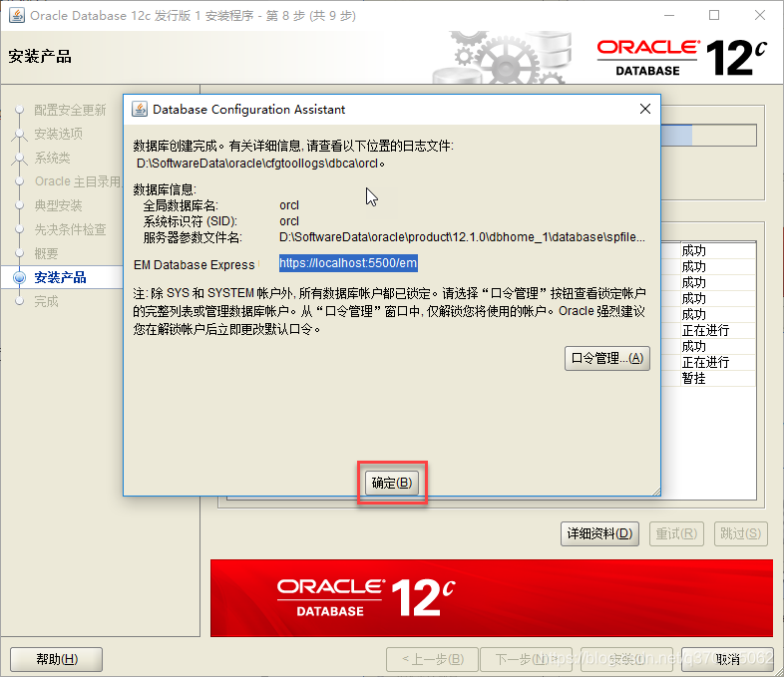This screenshot has width=784, height=677.
Task: Click the 服务器参数文件名 spfile path
Action: point(462,237)
